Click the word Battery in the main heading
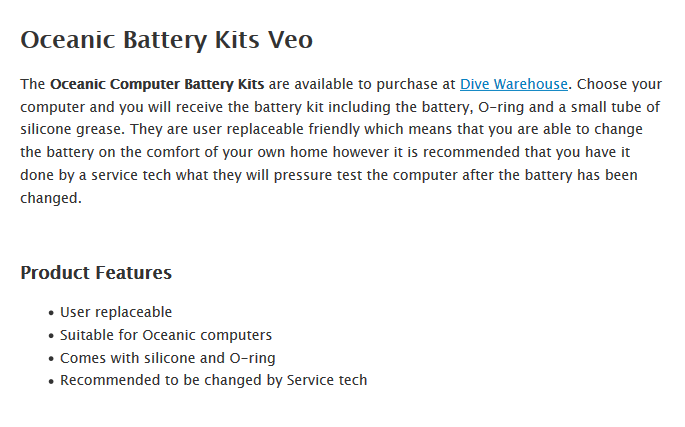This screenshot has height=427, width=685. (166, 40)
